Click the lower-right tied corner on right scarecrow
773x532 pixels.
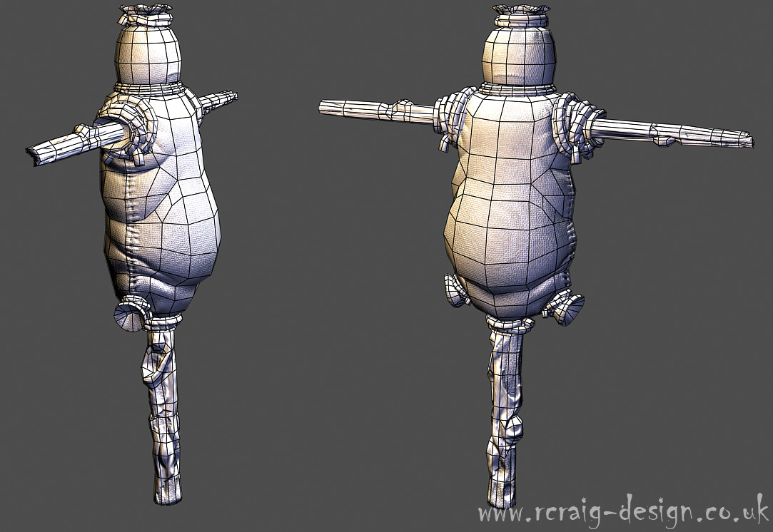[x=565, y=307]
